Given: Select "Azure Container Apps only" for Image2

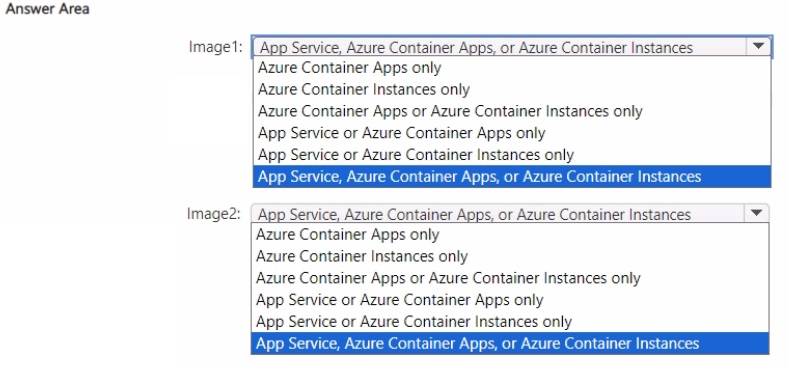Looking at the screenshot, I should (510, 235).
